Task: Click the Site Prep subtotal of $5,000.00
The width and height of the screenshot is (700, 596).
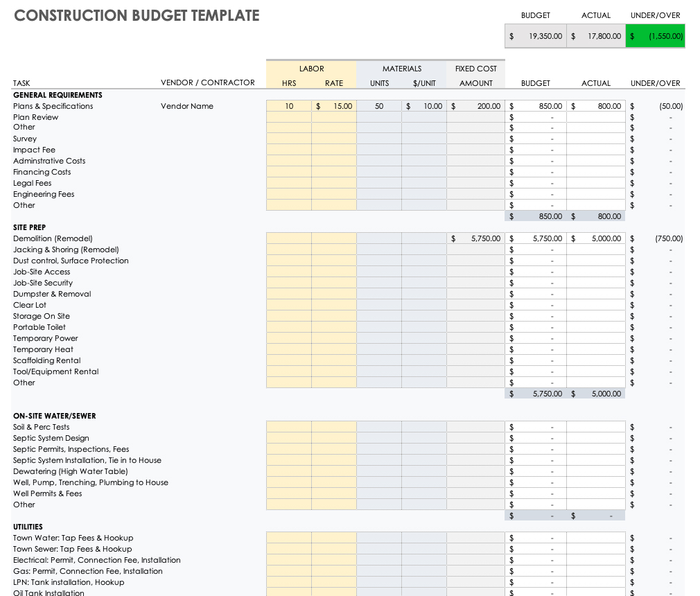Action: click(595, 393)
